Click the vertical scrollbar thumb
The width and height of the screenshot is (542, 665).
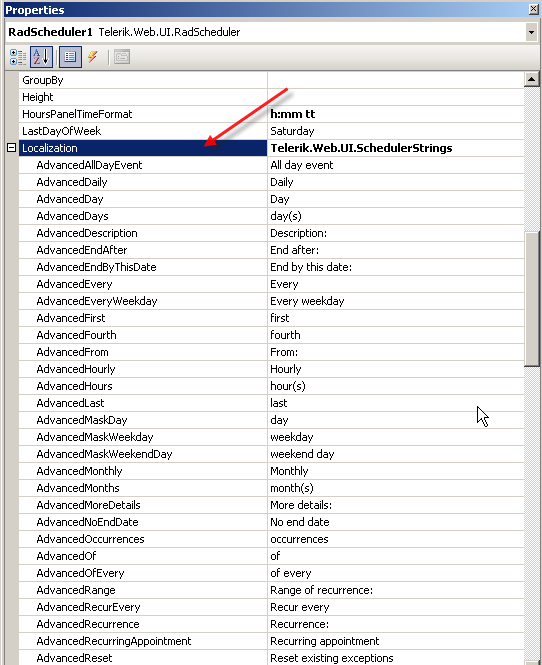point(531,299)
